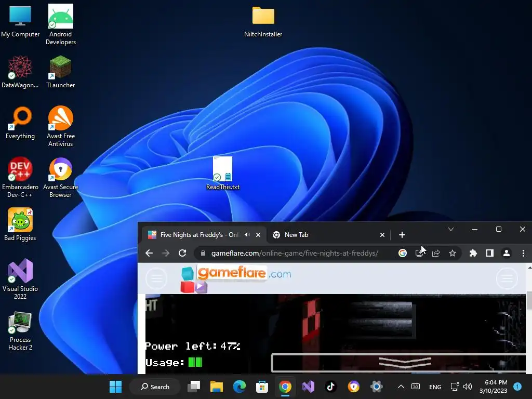Open Bad Piggies game shortcut
The width and height of the screenshot is (532, 399).
(x=20, y=224)
